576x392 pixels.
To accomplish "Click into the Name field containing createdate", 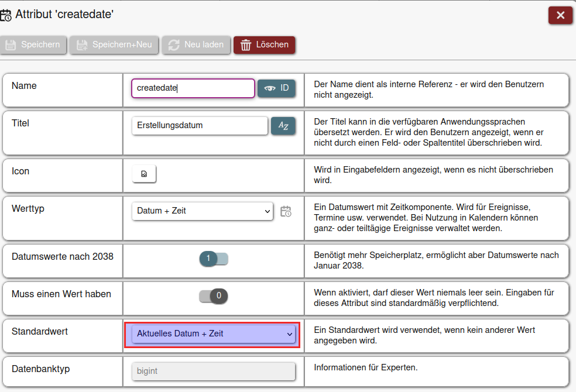I will pyautogui.click(x=193, y=88).
